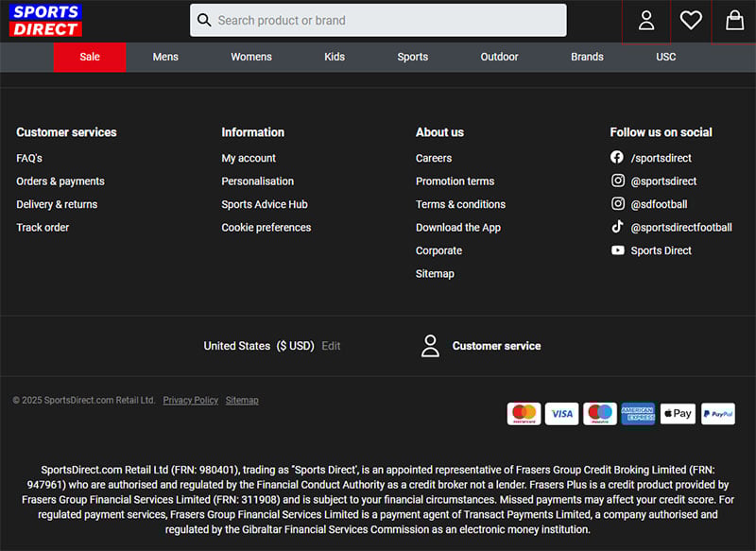Viewport: 756px width, 551px height.
Task: Click the Maestro payment icon
Action: 600,414
